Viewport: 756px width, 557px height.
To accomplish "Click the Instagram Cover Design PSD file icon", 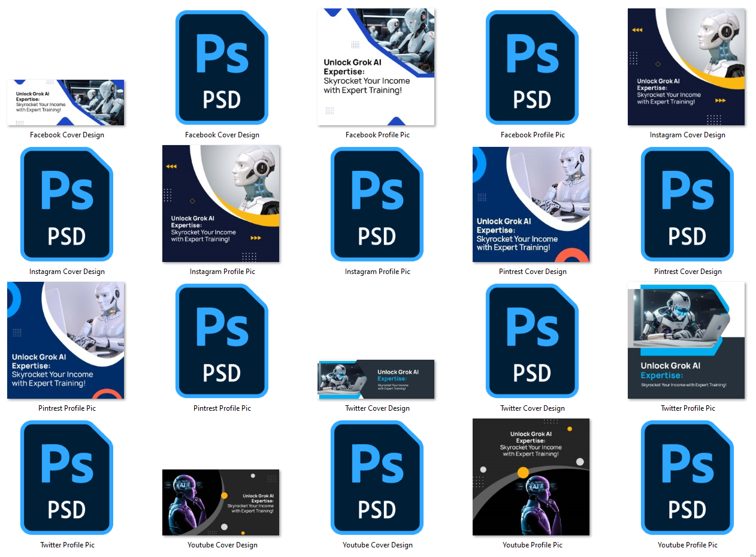I will 66,204.
